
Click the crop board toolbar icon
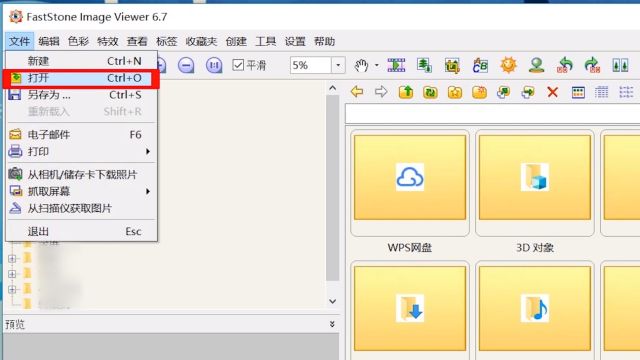click(x=452, y=65)
